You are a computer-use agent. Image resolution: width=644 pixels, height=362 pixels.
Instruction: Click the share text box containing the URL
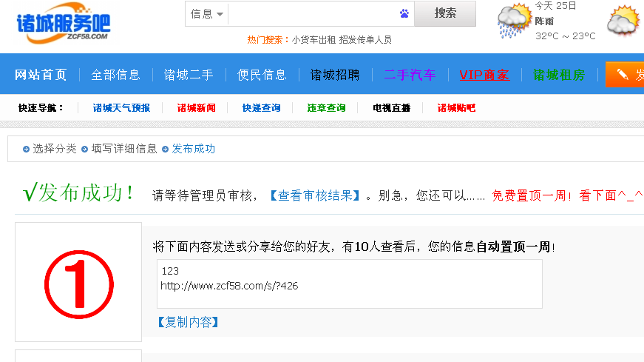349,284
